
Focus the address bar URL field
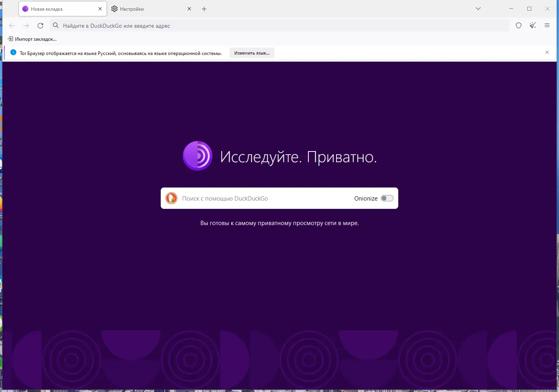coord(279,26)
